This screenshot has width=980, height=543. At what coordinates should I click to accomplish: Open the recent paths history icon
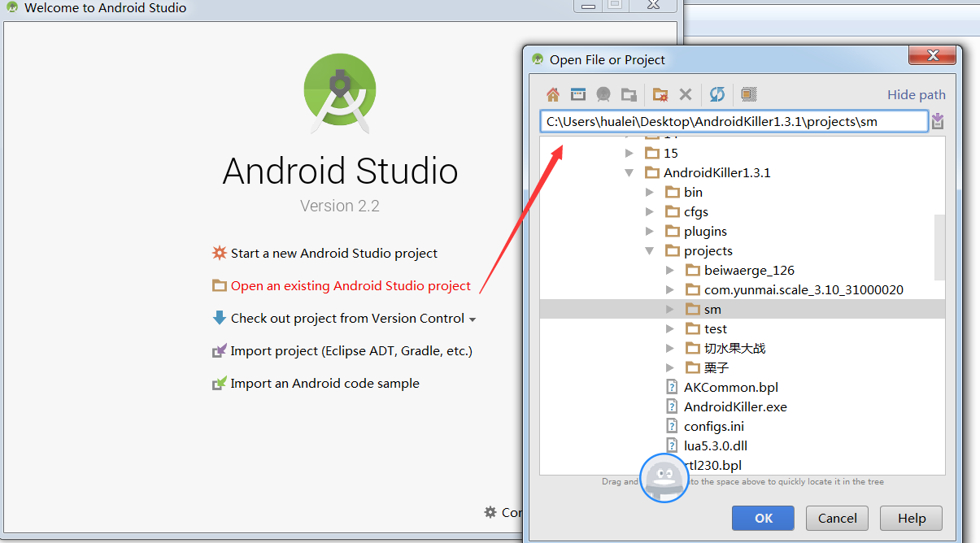coord(938,121)
